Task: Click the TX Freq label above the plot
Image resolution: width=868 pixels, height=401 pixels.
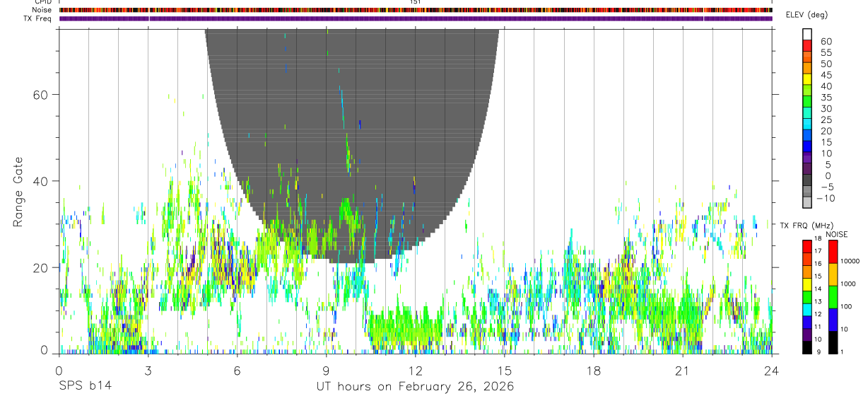Action: [x=38, y=18]
